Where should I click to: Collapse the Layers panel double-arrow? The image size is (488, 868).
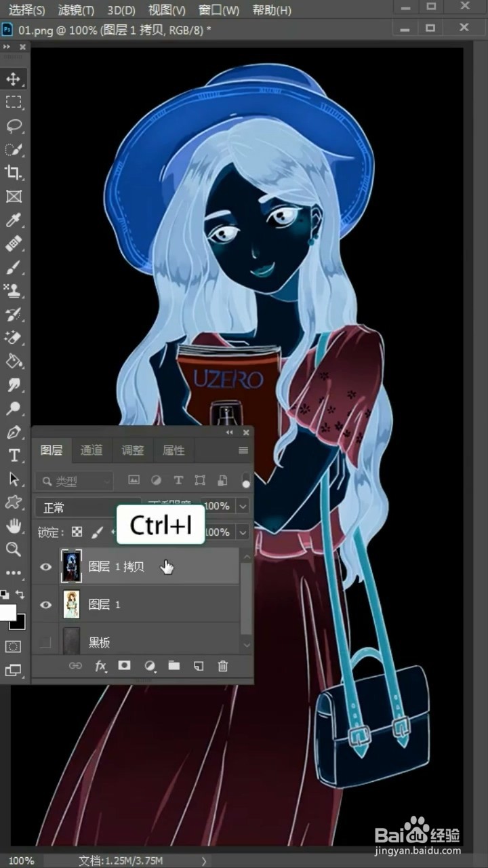pyautogui.click(x=230, y=432)
